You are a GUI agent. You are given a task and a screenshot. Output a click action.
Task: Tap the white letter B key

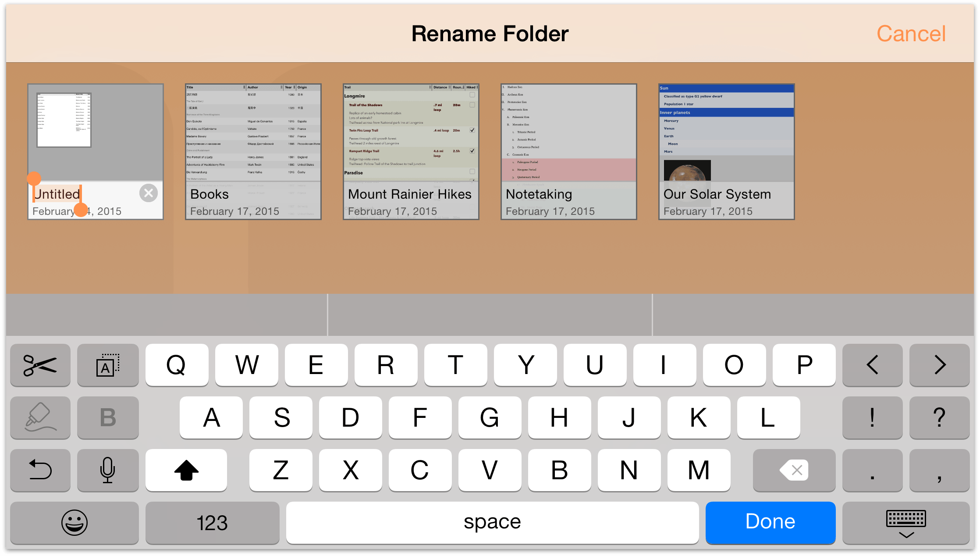pos(560,470)
